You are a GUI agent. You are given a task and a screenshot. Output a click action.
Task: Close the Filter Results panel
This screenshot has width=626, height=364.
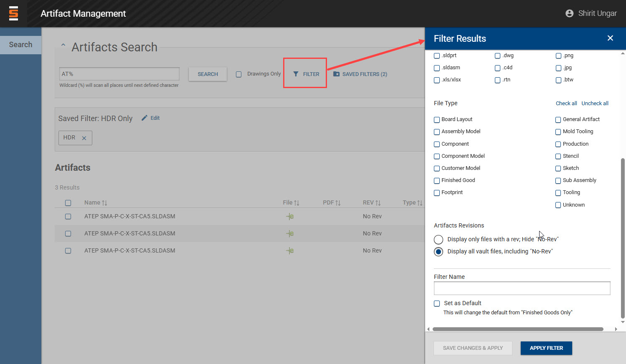(x=610, y=38)
